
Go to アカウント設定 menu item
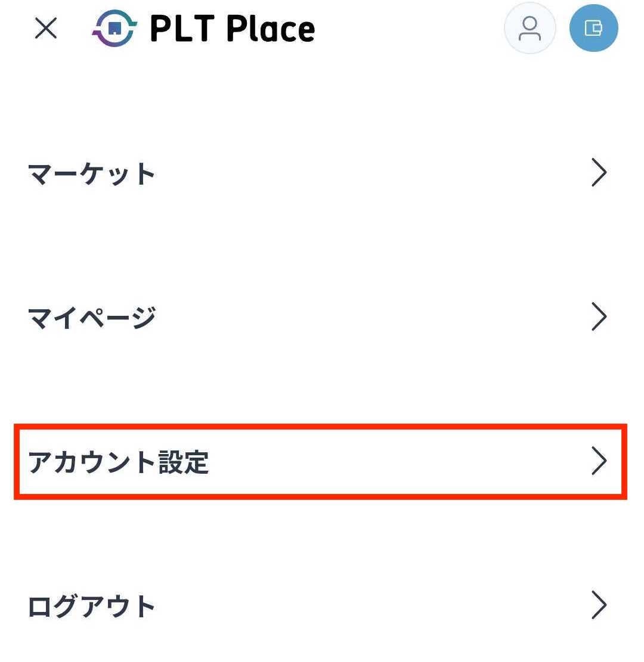[x=118, y=462]
